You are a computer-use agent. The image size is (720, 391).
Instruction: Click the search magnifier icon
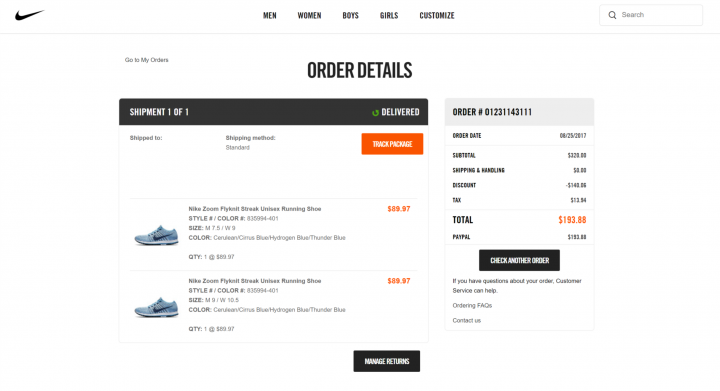tap(612, 15)
